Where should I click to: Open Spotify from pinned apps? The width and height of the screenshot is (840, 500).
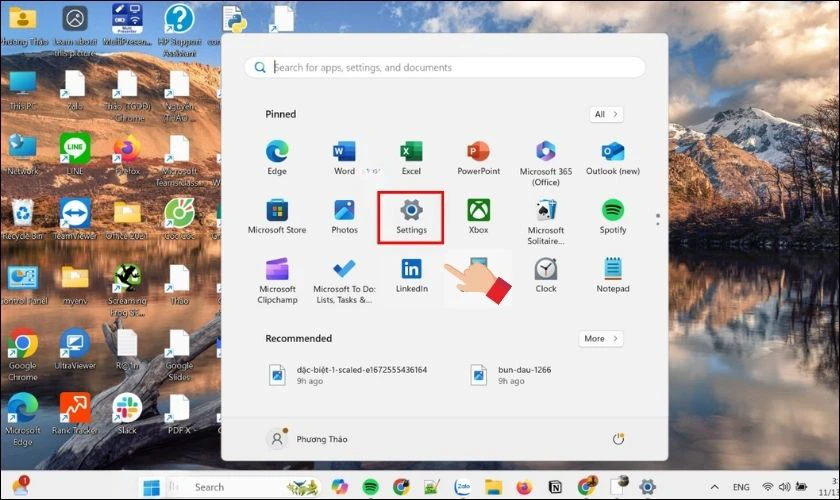point(613,214)
